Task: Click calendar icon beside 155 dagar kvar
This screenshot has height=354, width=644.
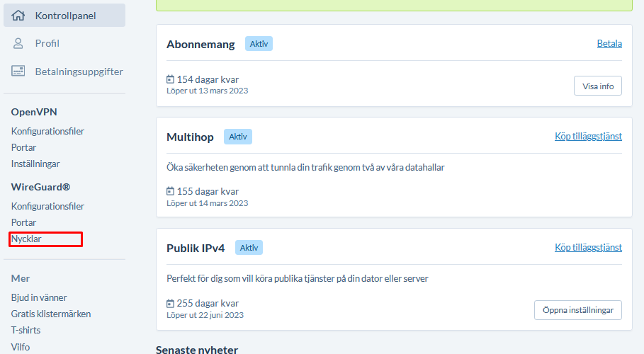Action: [171, 191]
